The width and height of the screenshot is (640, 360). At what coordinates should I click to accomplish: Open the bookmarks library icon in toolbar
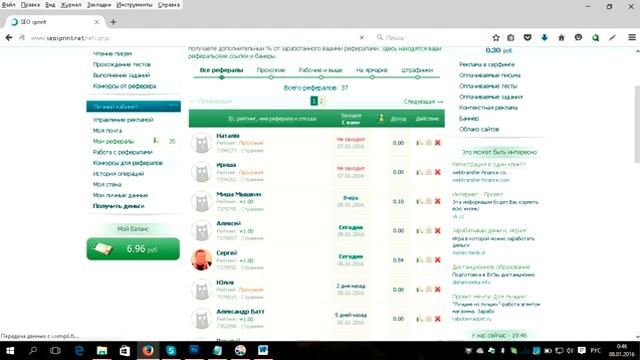(511, 38)
